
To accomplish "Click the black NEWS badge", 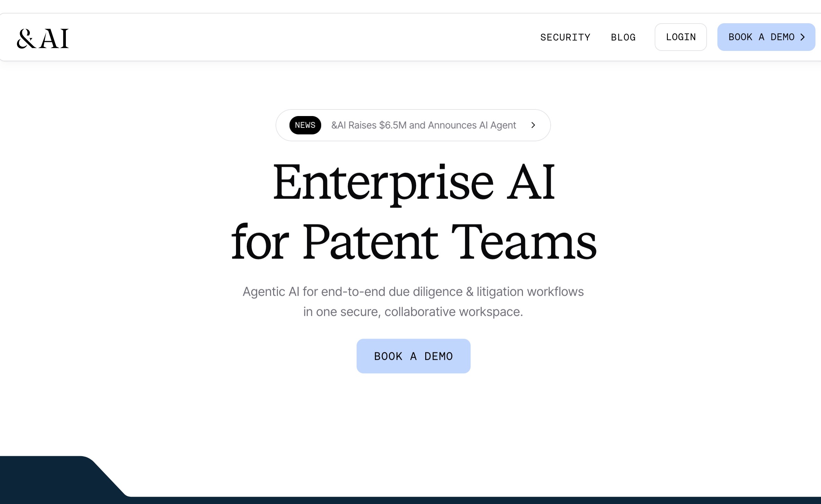I will [x=305, y=125].
